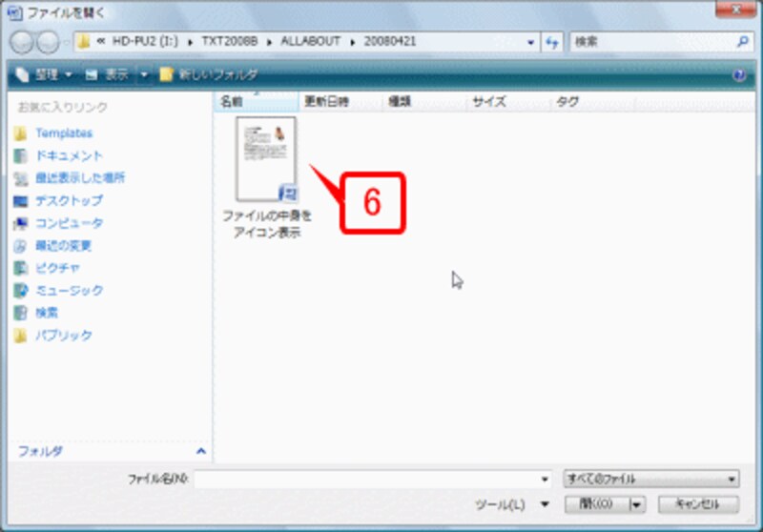Click the Back navigation arrow button
The image size is (763, 532).
(x=22, y=42)
